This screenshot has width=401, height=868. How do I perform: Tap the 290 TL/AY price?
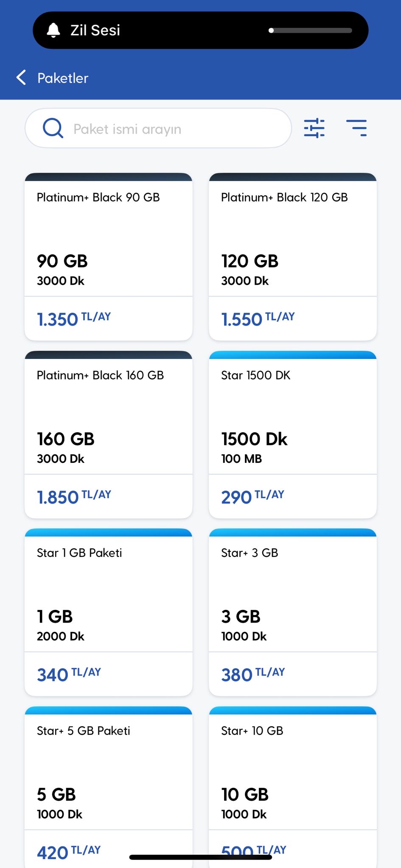pyautogui.click(x=252, y=497)
